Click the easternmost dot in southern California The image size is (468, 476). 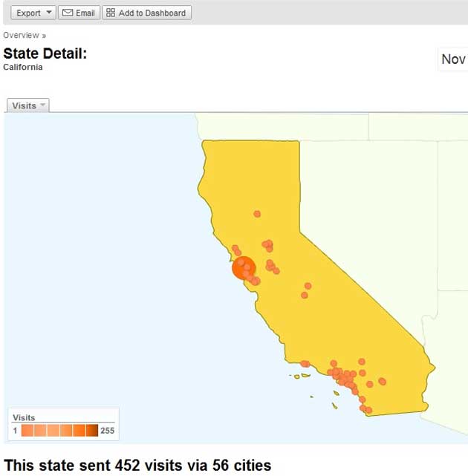click(383, 382)
